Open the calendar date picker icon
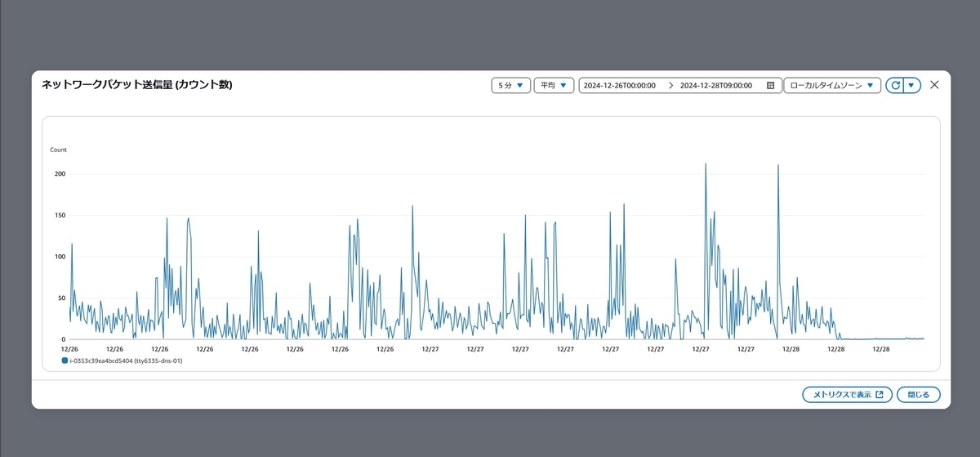Image resolution: width=980 pixels, height=457 pixels. click(x=770, y=85)
